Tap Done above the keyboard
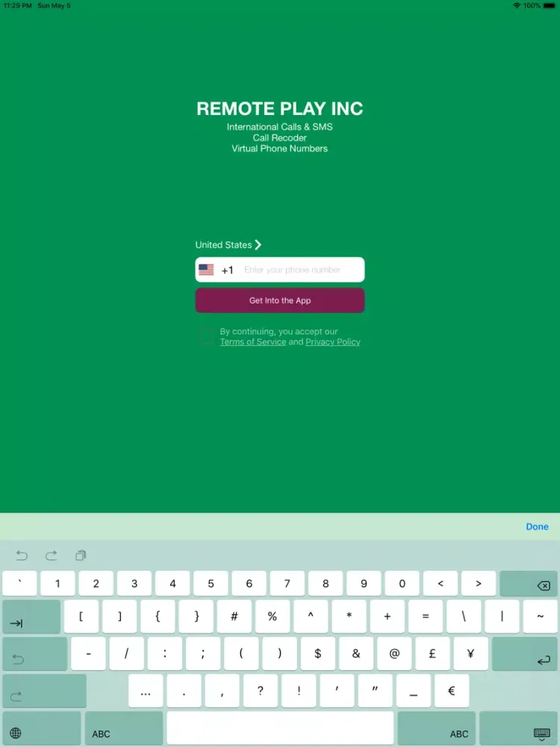 [x=537, y=527]
